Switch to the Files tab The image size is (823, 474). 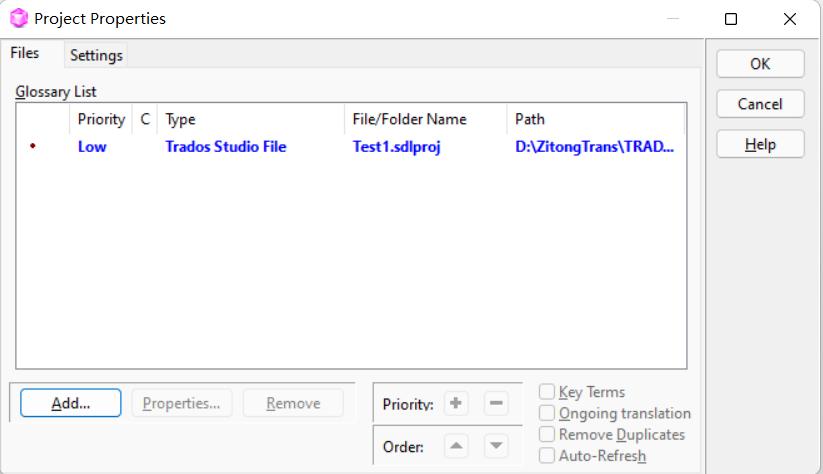(25, 53)
